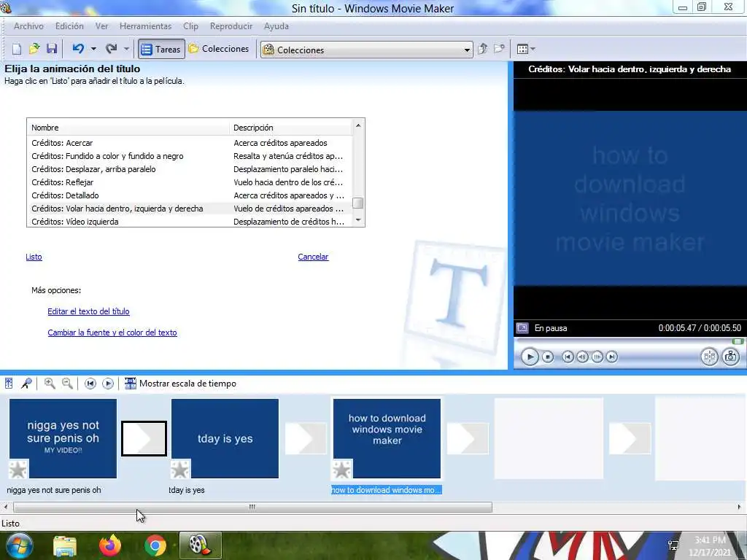
Task: Click the Cancelar link
Action: click(x=313, y=257)
